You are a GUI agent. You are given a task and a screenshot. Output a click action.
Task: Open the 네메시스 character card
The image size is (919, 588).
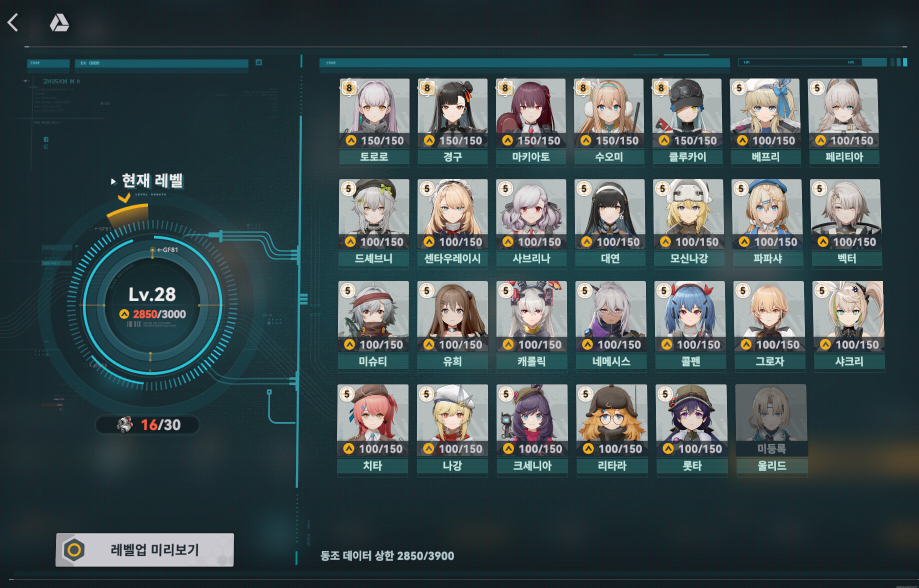(611, 326)
